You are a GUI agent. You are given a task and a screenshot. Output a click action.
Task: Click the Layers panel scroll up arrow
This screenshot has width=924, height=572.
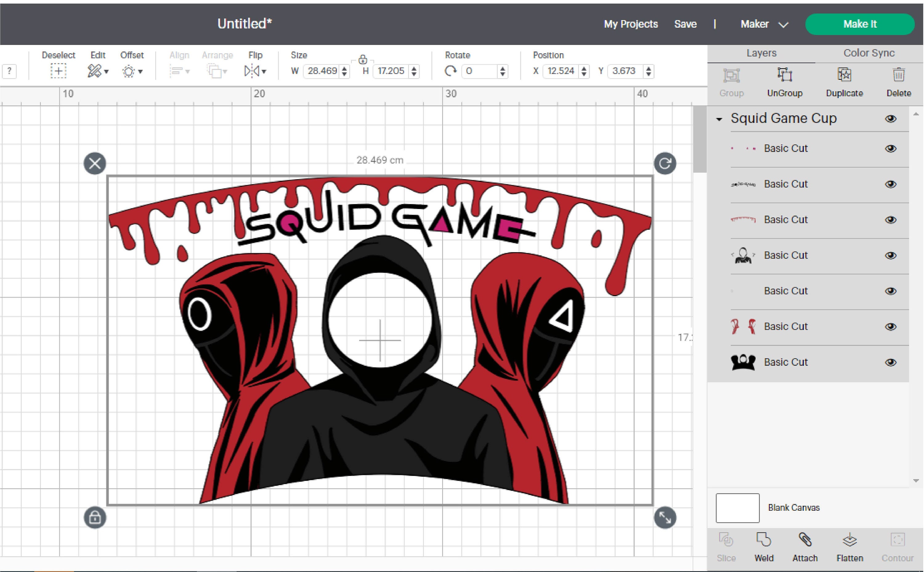point(916,114)
